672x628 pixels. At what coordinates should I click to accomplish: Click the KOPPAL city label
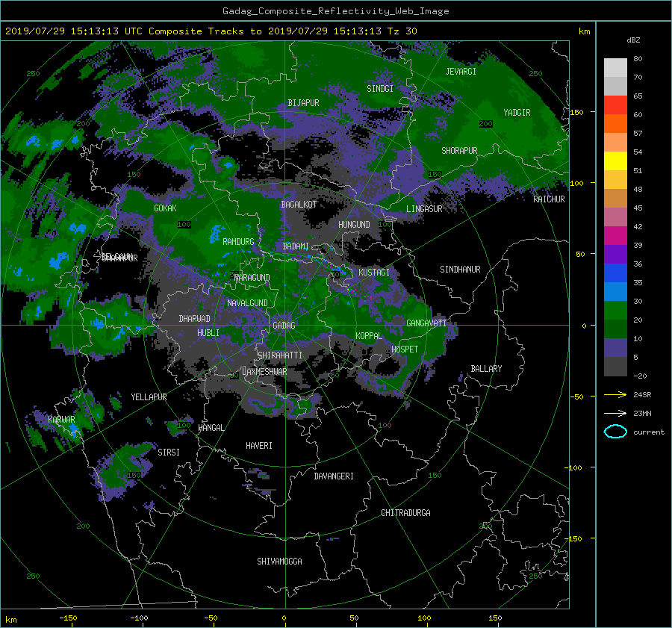(x=369, y=336)
